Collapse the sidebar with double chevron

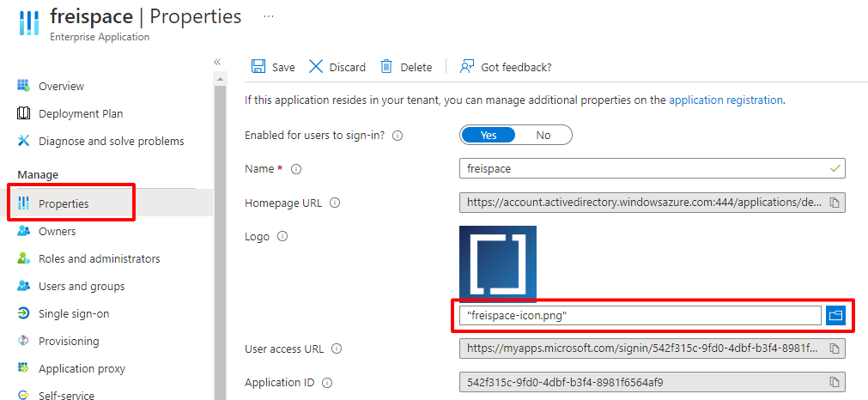click(217, 62)
